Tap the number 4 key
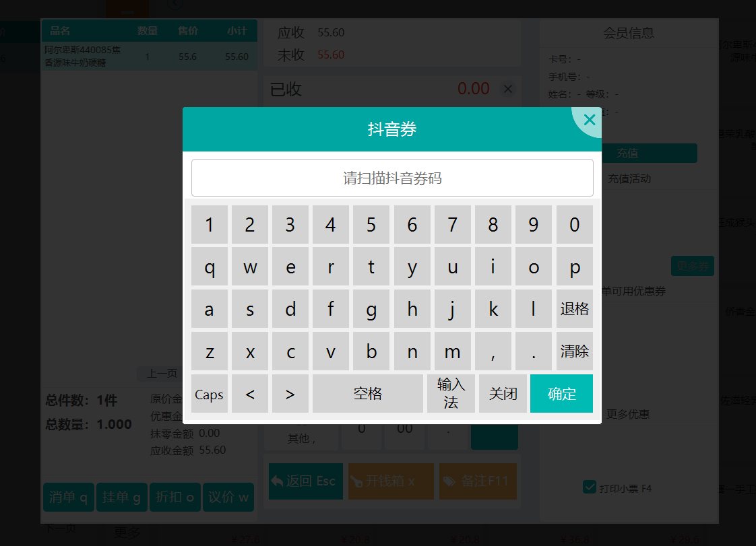756x546 pixels. (331, 225)
